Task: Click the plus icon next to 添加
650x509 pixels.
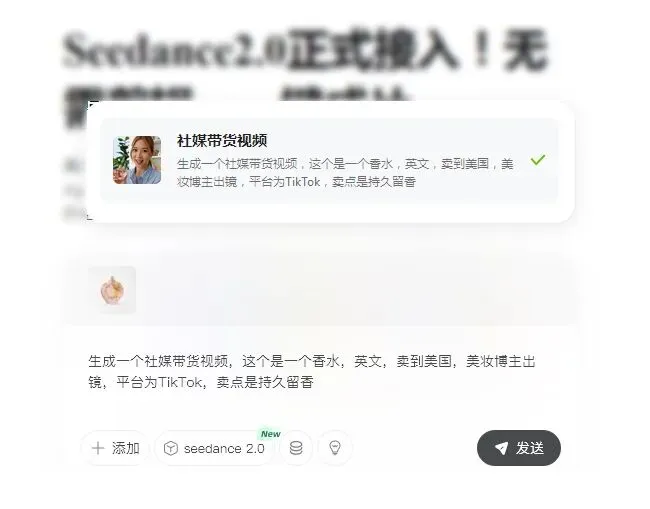Action: click(x=98, y=448)
